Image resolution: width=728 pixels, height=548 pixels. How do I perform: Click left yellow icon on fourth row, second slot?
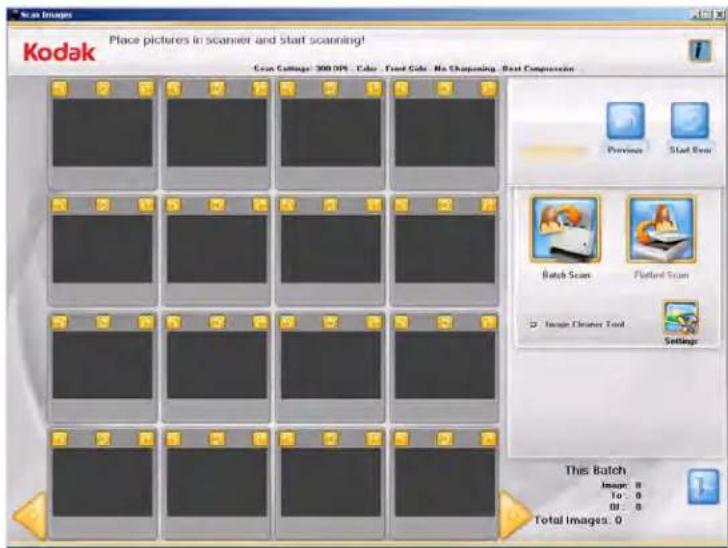pos(174,438)
